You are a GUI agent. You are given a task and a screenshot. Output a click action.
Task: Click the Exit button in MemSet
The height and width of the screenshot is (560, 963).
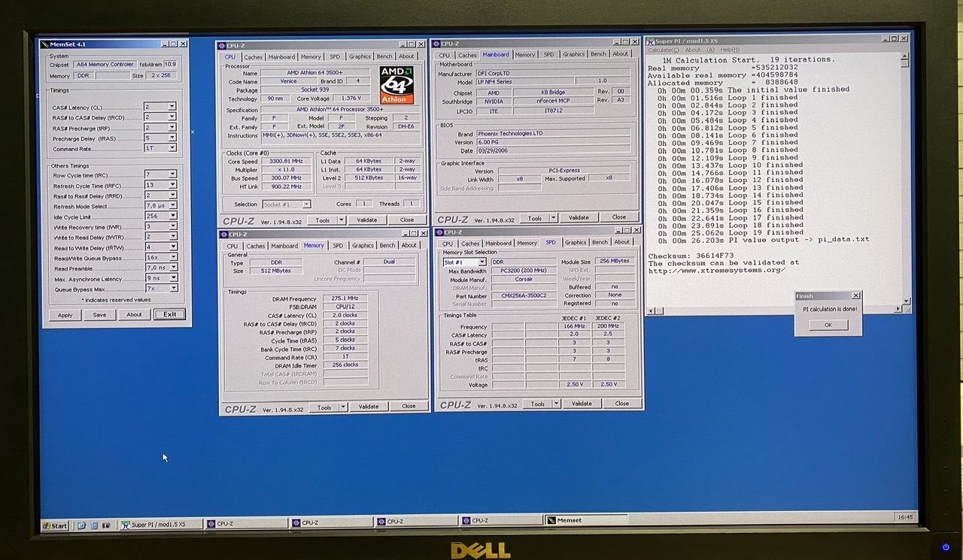pyautogui.click(x=170, y=314)
